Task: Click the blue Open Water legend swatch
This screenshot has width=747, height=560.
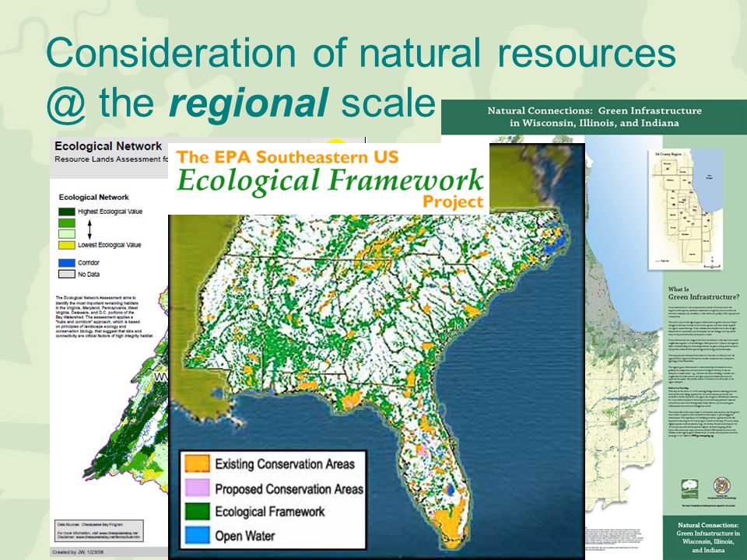Action: tap(197, 535)
